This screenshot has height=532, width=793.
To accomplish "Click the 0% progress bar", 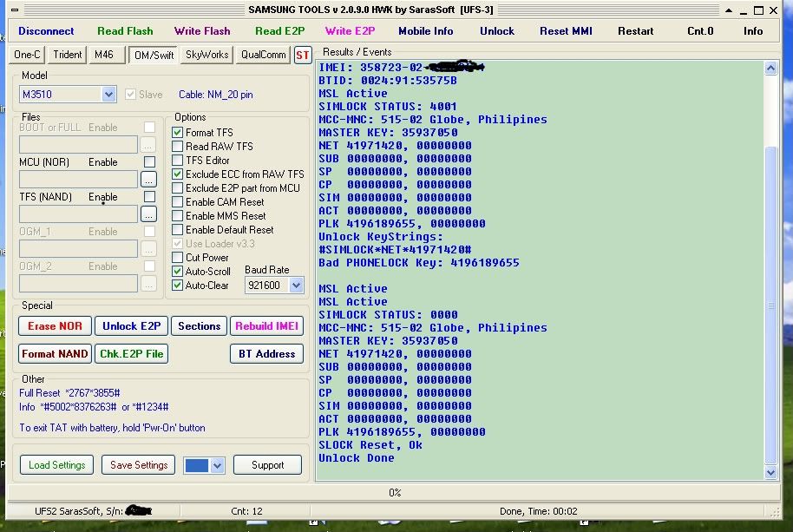I will tap(395, 493).
